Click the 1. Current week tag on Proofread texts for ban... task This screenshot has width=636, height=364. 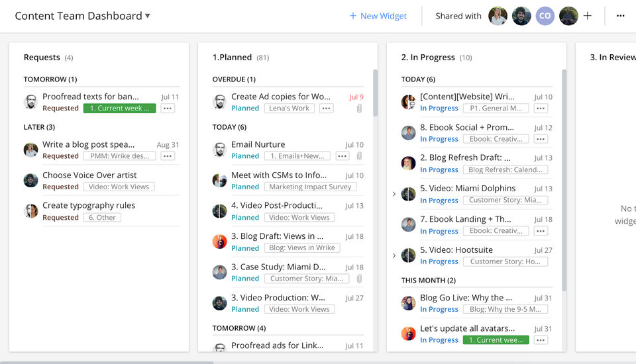pyautogui.click(x=120, y=109)
